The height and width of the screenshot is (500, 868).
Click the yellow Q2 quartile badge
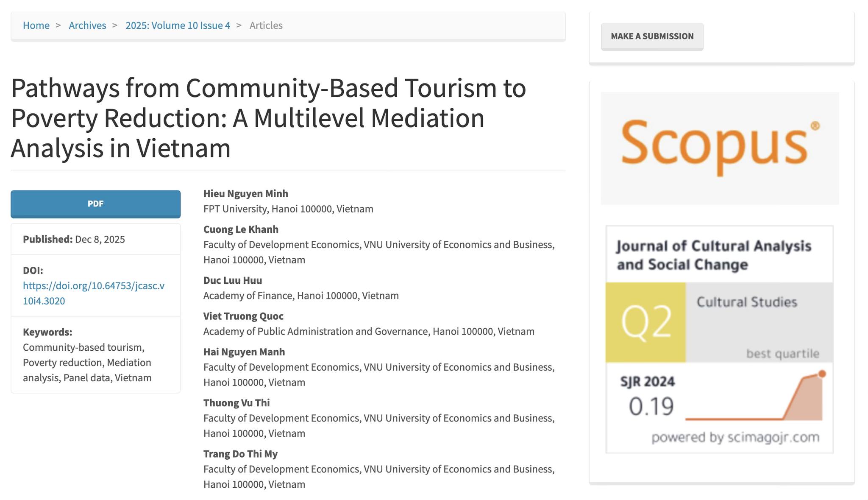click(x=645, y=322)
